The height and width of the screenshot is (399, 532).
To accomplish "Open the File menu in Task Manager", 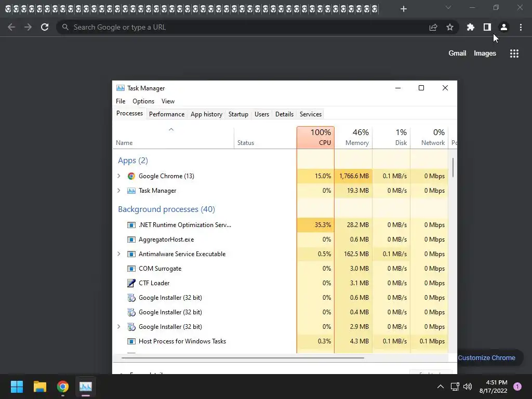I will (x=121, y=101).
